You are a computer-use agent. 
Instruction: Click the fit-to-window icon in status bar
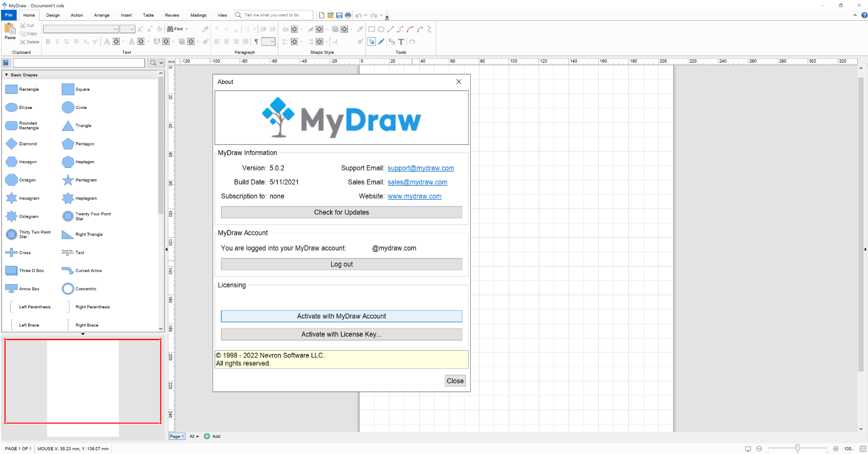click(x=863, y=449)
